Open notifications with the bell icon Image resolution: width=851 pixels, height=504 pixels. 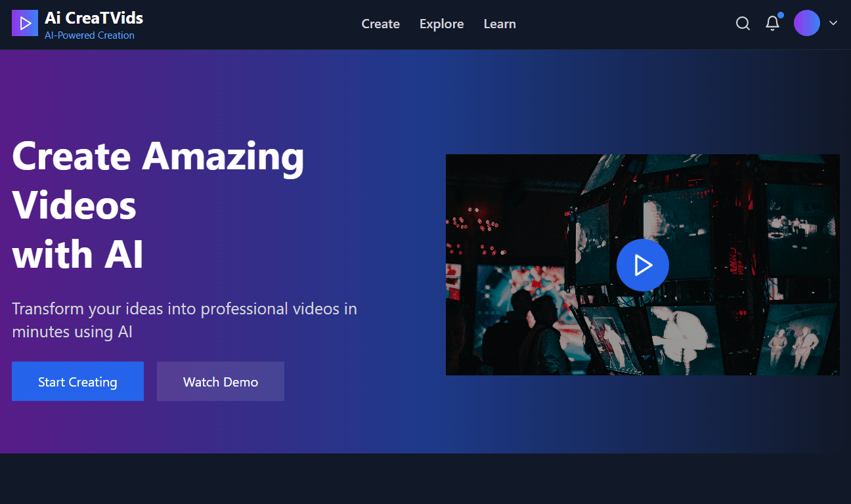773,24
